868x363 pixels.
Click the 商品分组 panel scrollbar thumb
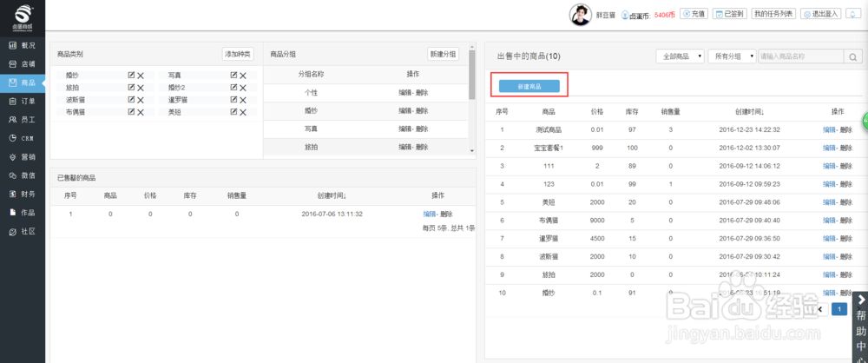click(471, 75)
